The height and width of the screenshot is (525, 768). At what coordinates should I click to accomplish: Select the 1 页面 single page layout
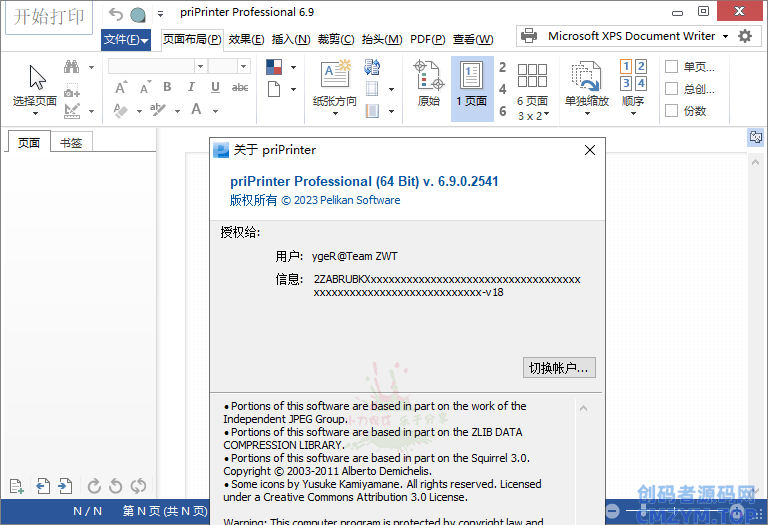coord(471,85)
